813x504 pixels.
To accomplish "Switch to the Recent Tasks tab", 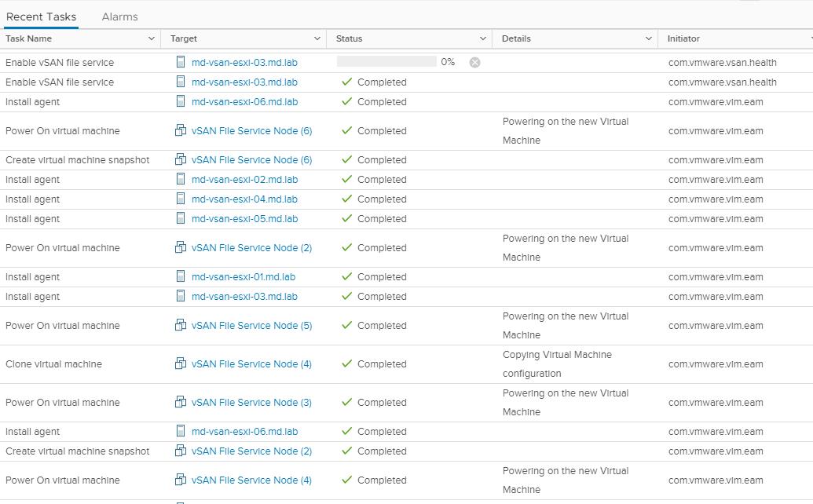I will tap(41, 16).
